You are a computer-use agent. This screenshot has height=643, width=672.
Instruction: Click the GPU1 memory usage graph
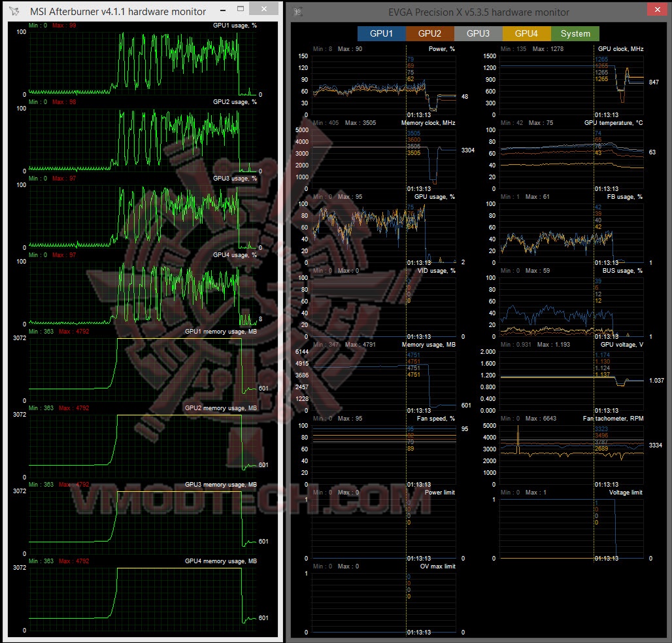pyautogui.click(x=143, y=370)
